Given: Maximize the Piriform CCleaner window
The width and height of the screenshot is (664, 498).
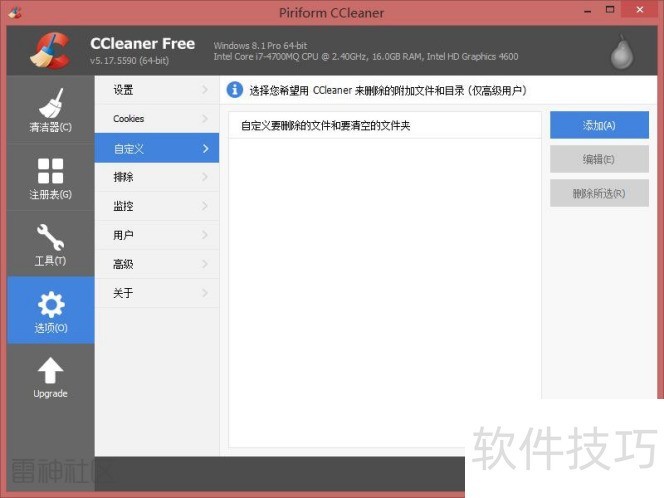Looking at the screenshot, I should click(x=610, y=10).
